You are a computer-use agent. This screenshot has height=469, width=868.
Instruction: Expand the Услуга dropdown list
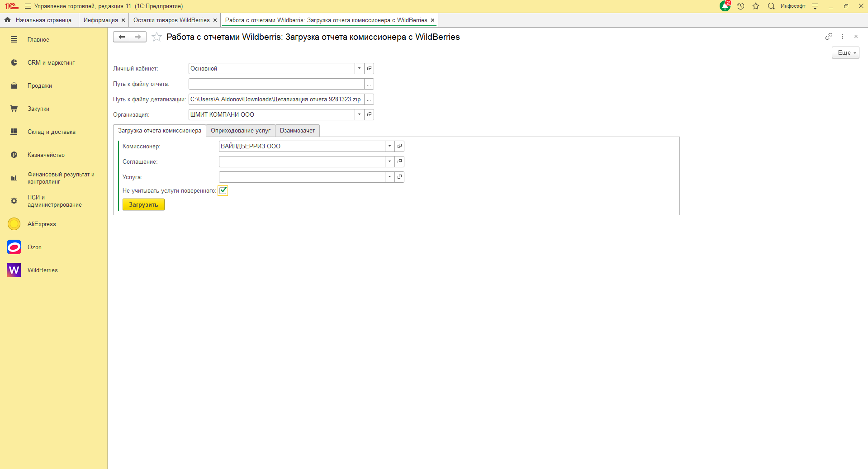pos(389,177)
